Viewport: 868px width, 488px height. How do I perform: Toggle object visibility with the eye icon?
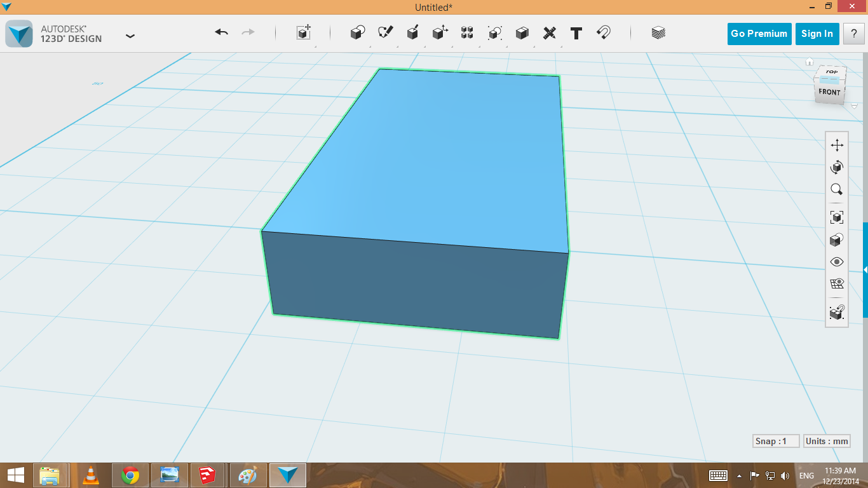pyautogui.click(x=837, y=262)
